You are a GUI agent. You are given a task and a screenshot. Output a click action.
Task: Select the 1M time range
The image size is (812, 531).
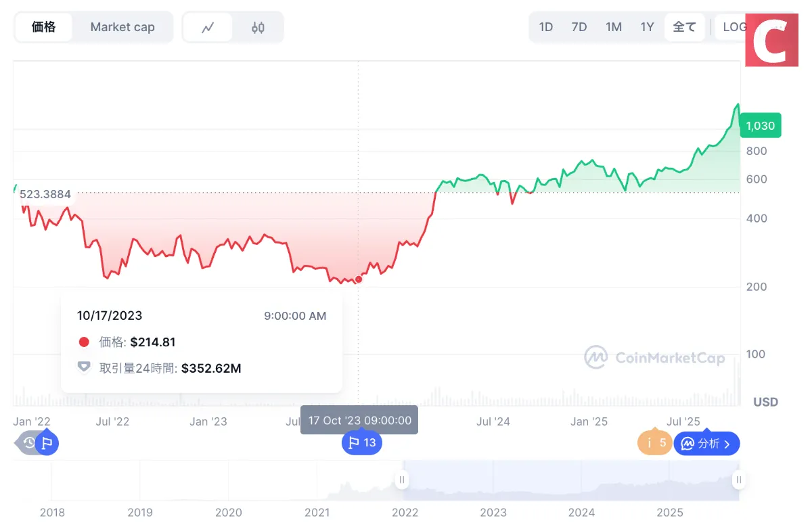[613, 27]
